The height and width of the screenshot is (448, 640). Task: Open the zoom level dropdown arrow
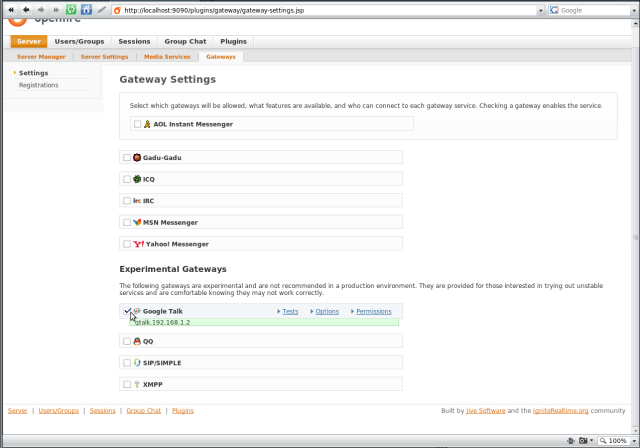click(634, 441)
